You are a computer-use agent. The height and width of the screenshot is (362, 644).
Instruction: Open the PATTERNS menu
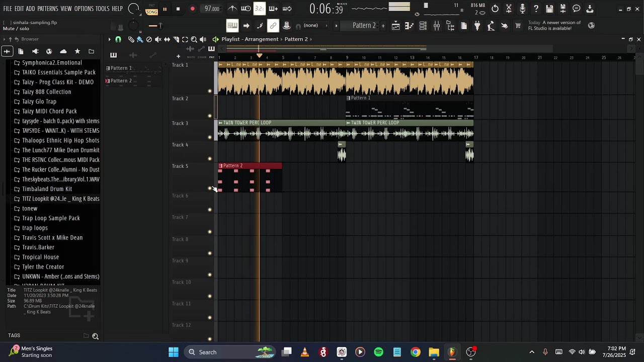[x=48, y=9]
